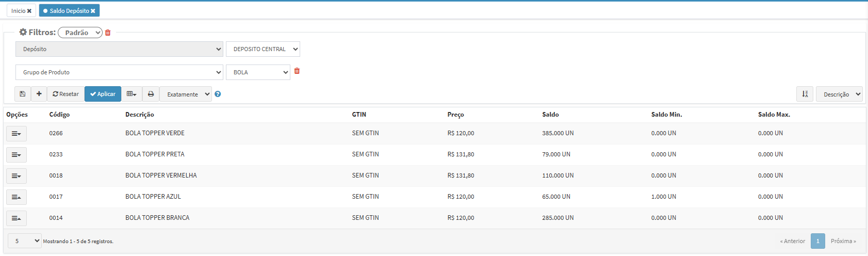Click the save filter floppy disk icon
This screenshot has width=868, height=256.
click(x=22, y=94)
